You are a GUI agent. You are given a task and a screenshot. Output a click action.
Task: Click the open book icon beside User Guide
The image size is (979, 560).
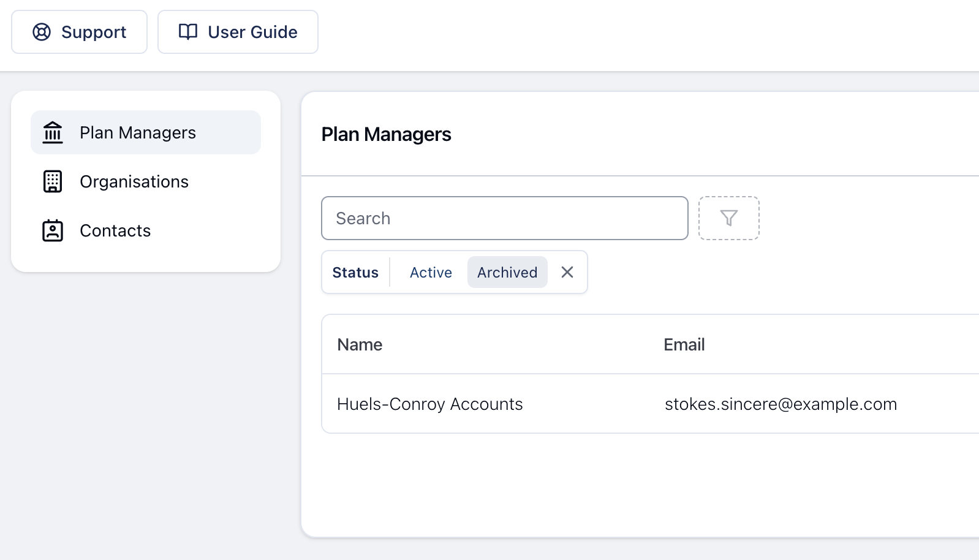coord(187,32)
